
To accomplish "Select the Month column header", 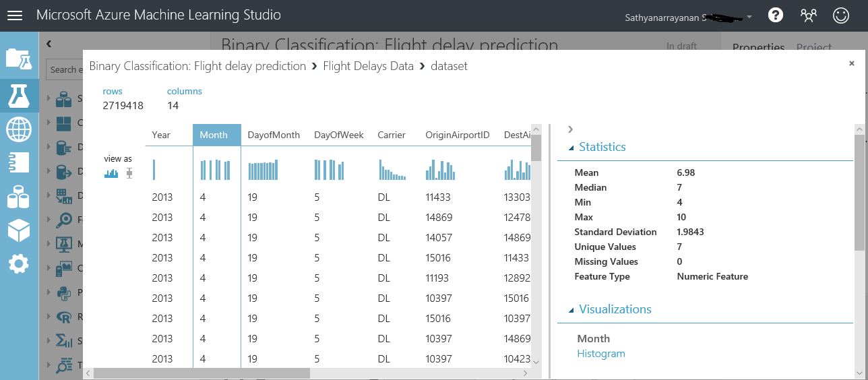I will (216, 135).
